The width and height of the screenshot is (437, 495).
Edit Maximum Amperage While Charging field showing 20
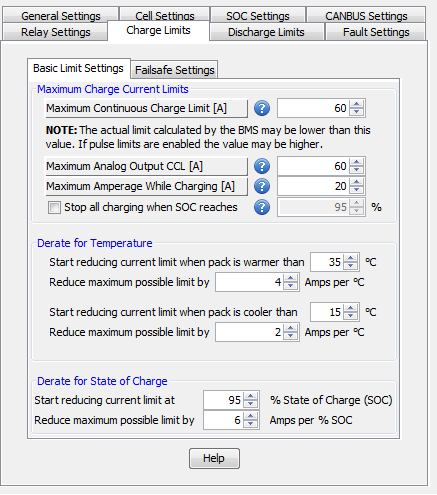[313, 186]
